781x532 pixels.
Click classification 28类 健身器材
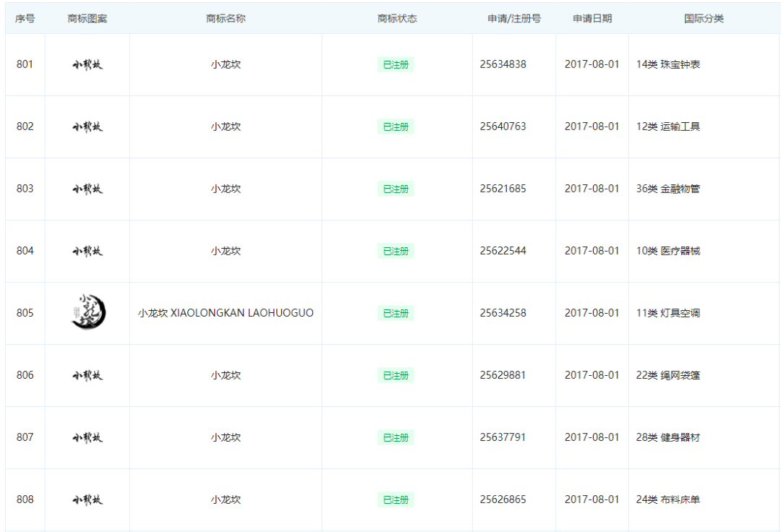click(668, 438)
